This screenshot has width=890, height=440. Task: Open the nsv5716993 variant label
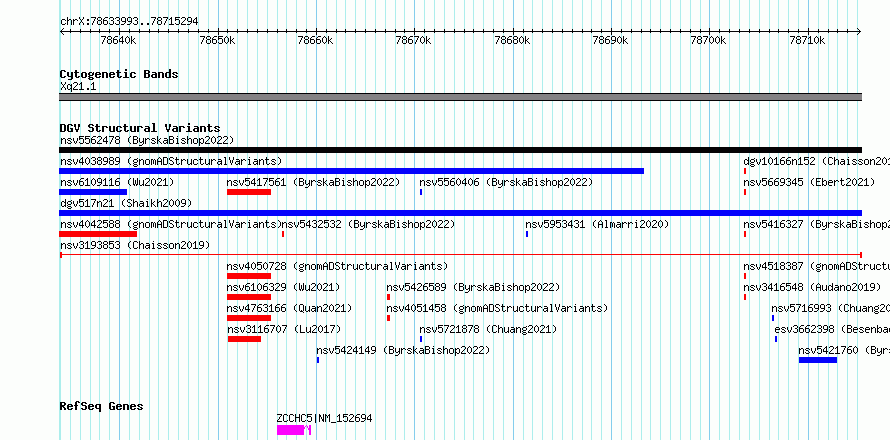[830, 308]
